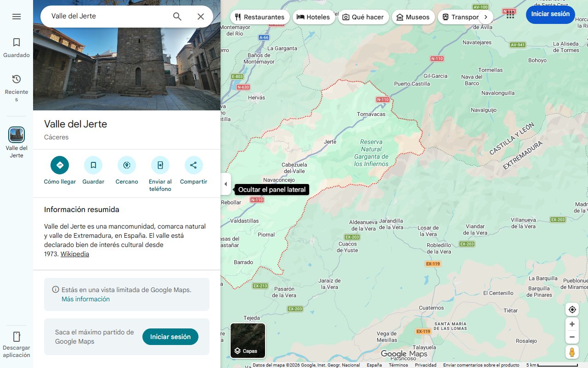588x368 pixels.
Task: Click the Guardar bookmark icon
Action: click(x=93, y=165)
